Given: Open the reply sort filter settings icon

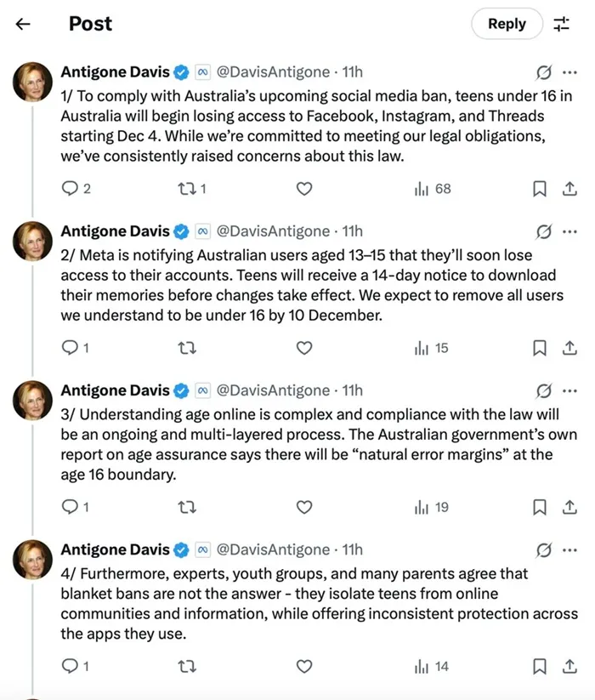Looking at the screenshot, I should click(562, 24).
